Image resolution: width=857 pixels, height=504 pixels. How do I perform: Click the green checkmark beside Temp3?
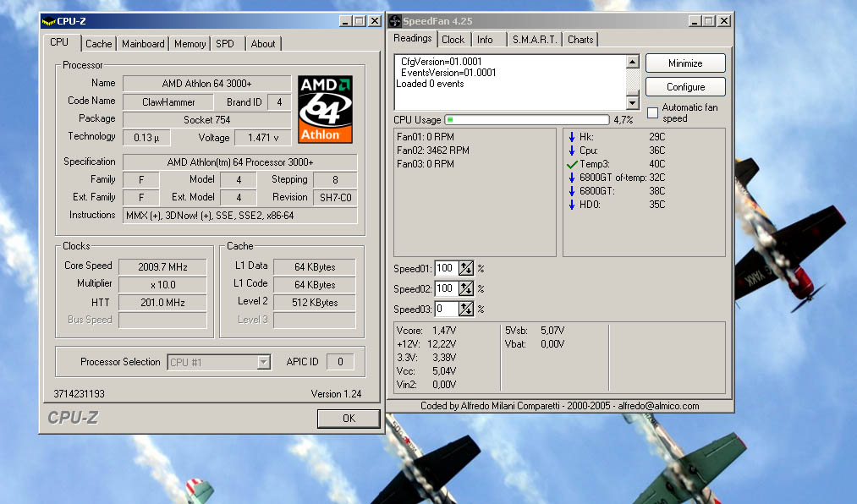click(572, 164)
